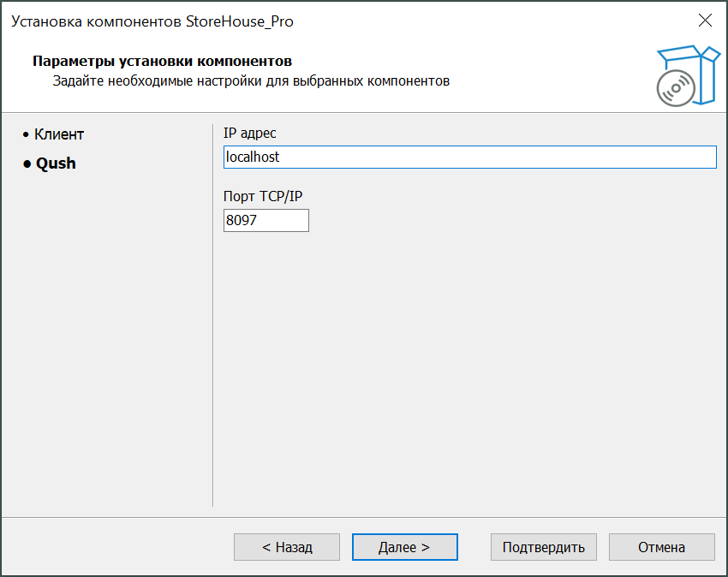Close the StoreHouse_Pro installer window

705,21
